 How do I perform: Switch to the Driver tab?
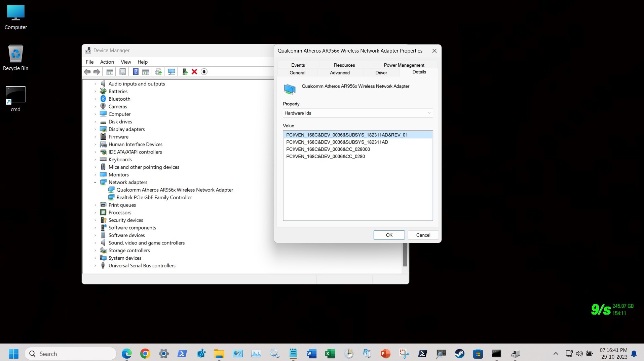(381, 73)
